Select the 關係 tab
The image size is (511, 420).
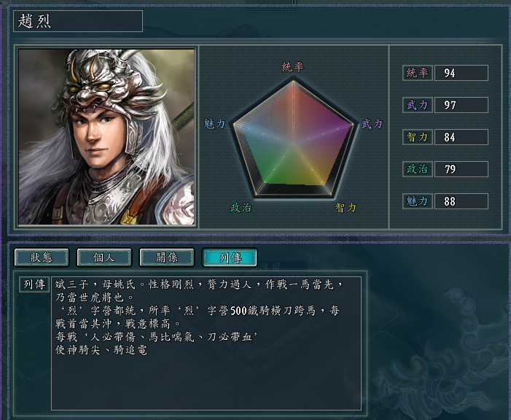coord(167,257)
